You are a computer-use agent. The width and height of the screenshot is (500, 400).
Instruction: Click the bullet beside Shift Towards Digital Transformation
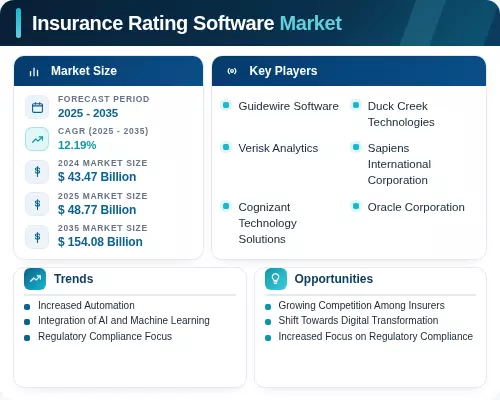(268, 322)
